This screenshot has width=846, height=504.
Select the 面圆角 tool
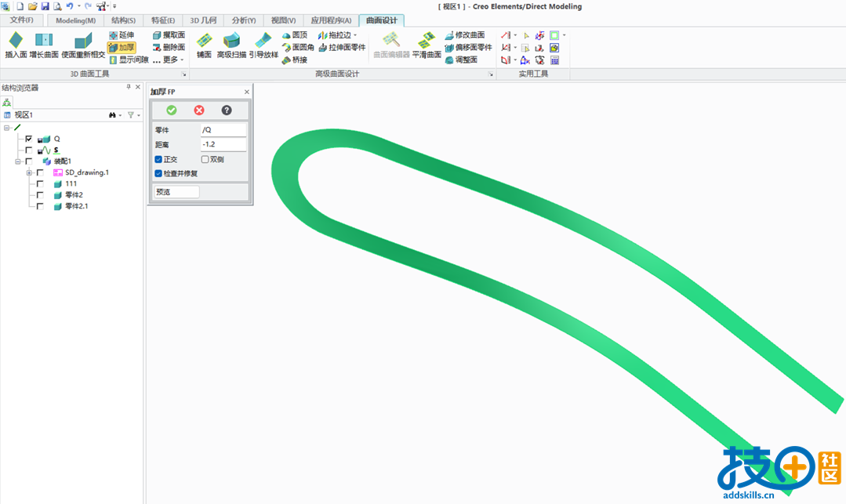(x=298, y=48)
